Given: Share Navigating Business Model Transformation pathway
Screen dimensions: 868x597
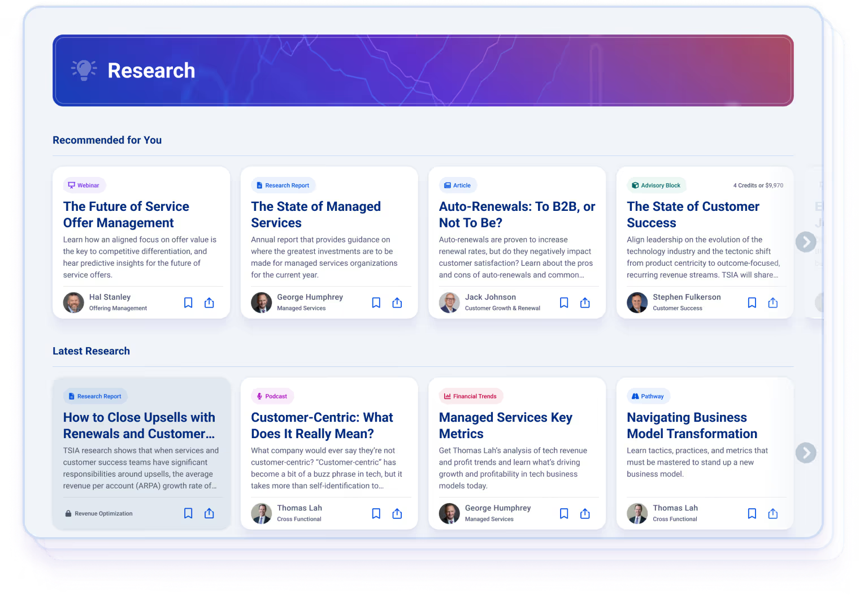Looking at the screenshot, I should tap(773, 513).
